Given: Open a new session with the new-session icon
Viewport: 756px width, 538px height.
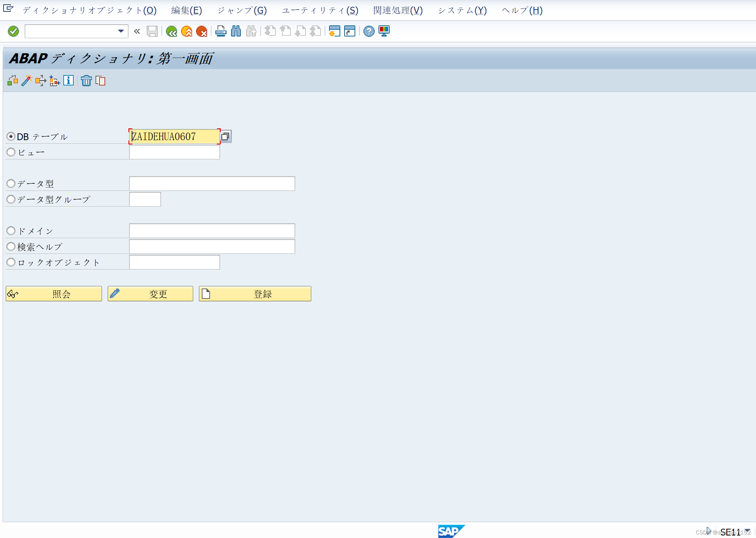Looking at the screenshot, I should [x=334, y=31].
